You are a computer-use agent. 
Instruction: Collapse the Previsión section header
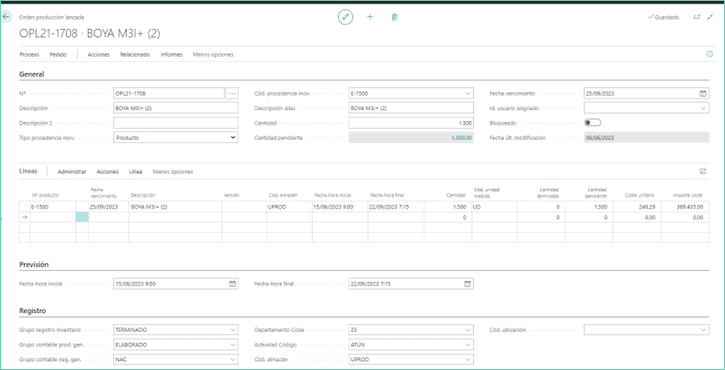click(x=34, y=265)
